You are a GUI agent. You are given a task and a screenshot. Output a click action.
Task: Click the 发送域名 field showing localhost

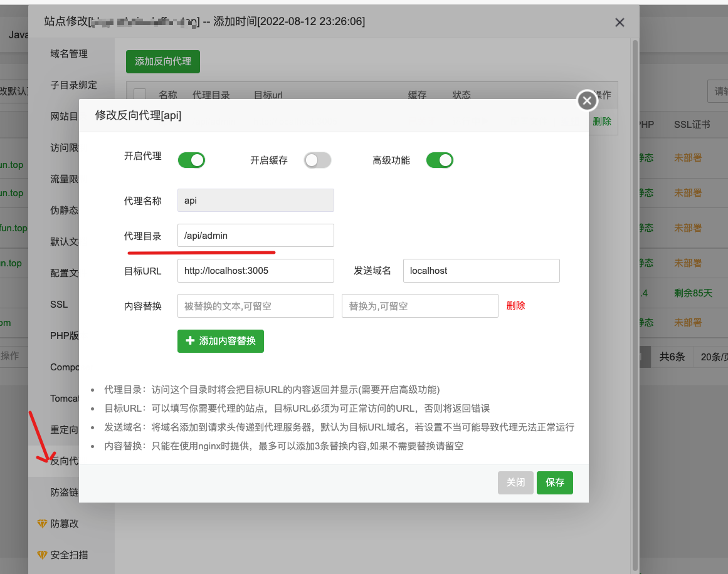(x=481, y=271)
